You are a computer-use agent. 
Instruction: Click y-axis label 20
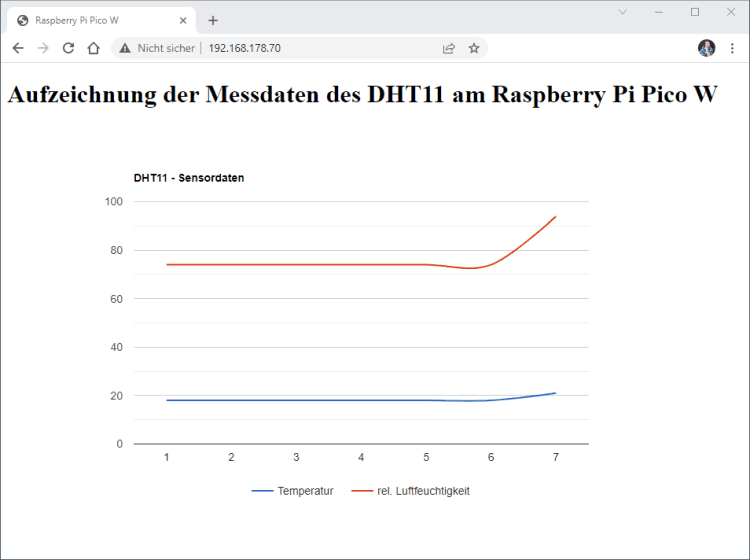click(117, 396)
